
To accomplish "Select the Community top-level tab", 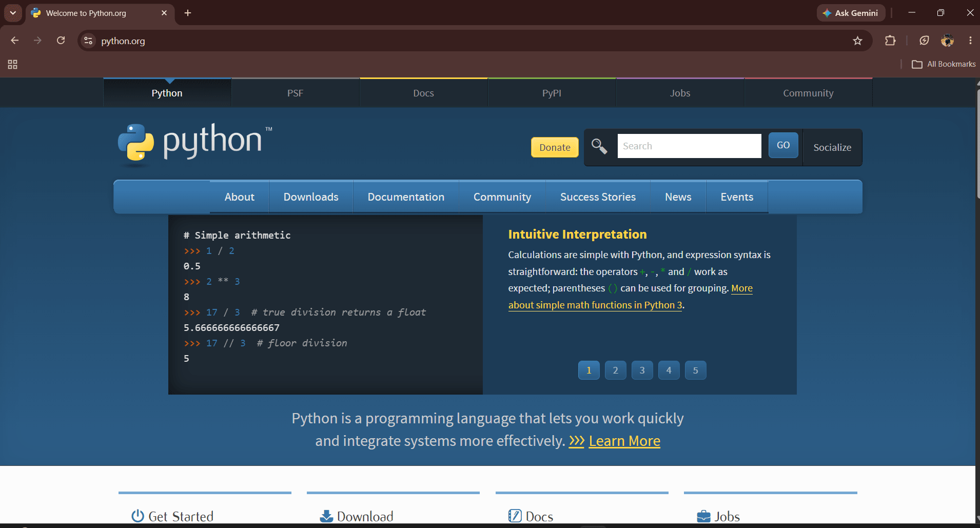I will tap(809, 93).
